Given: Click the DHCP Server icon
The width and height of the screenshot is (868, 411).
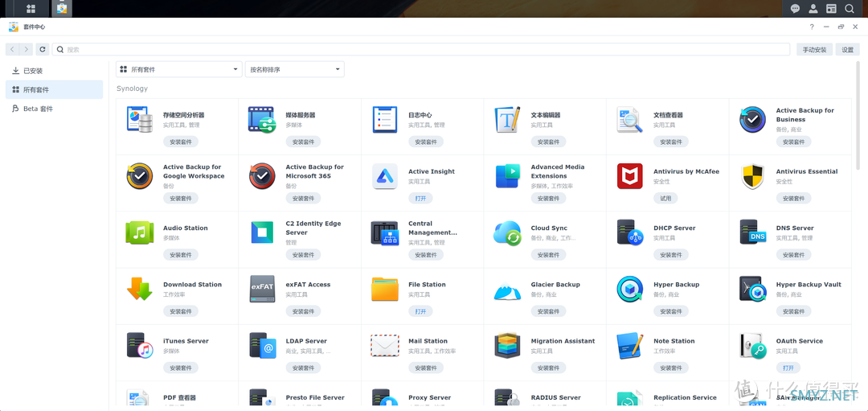Looking at the screenshot, I should [x=630, y=232].
